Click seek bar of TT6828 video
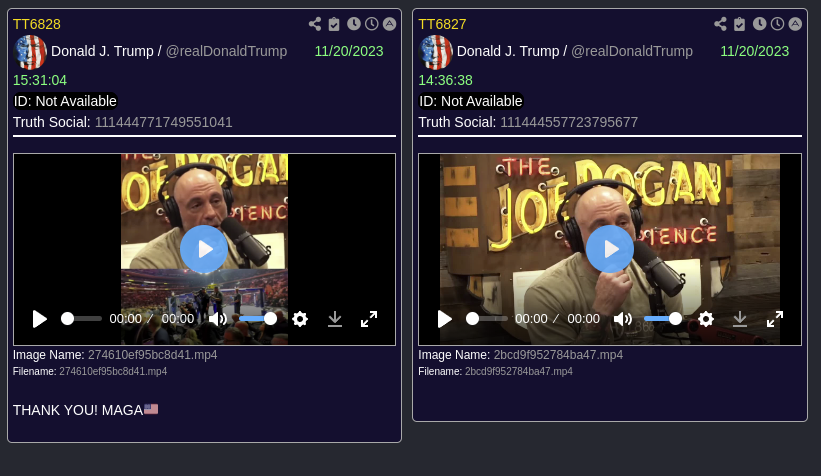Image resolution: width=821 pixels, height=476 pixels. click(82, 319)
